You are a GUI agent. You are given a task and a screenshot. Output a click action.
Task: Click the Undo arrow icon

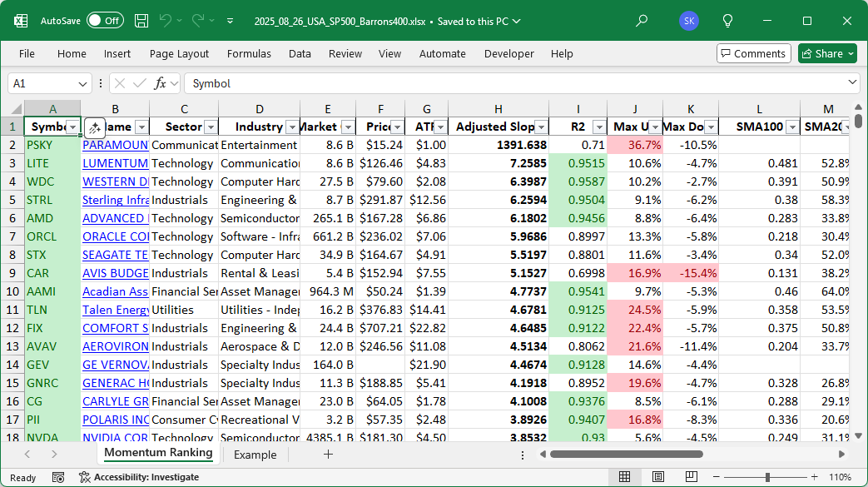coord(166,21)
